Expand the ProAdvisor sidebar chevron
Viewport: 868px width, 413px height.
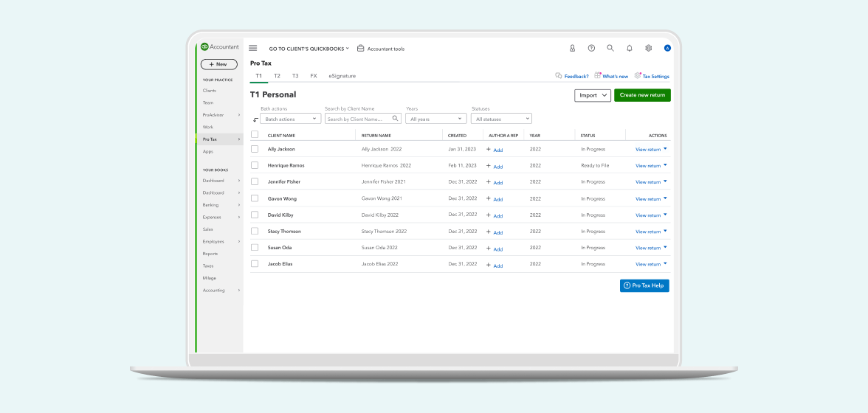coord(239,115)
